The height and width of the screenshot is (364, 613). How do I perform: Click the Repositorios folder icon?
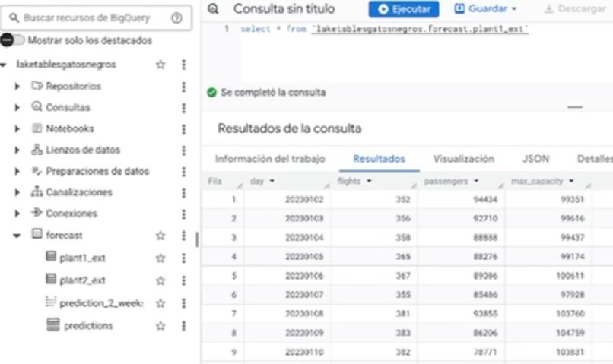point(37,86)
